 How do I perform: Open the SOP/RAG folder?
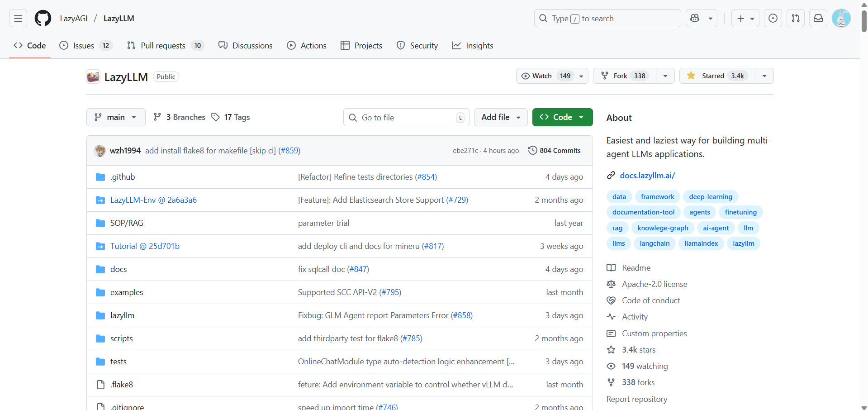[x=127, y=223]
